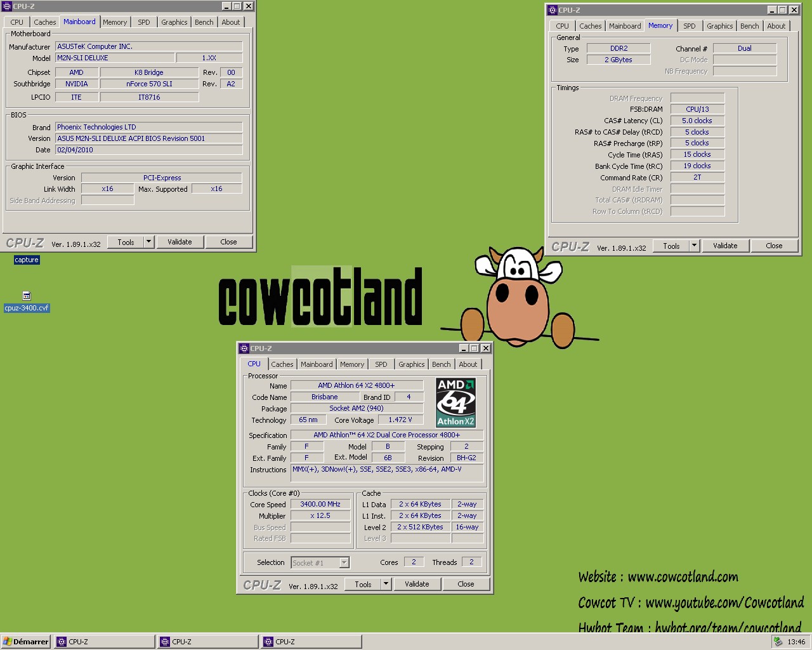Open Graphics tab in CPU window

point(412,364)
